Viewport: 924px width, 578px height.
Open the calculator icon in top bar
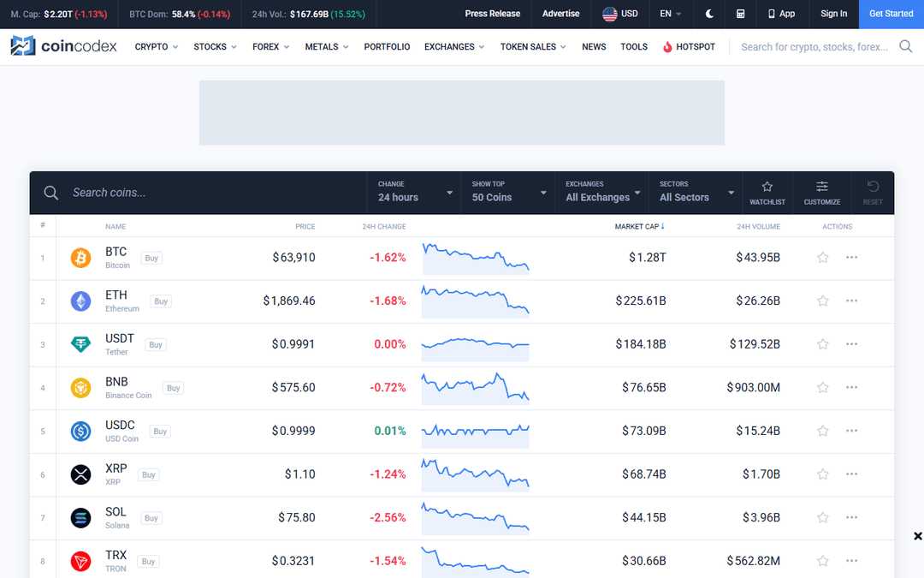(x=741, y=14)
